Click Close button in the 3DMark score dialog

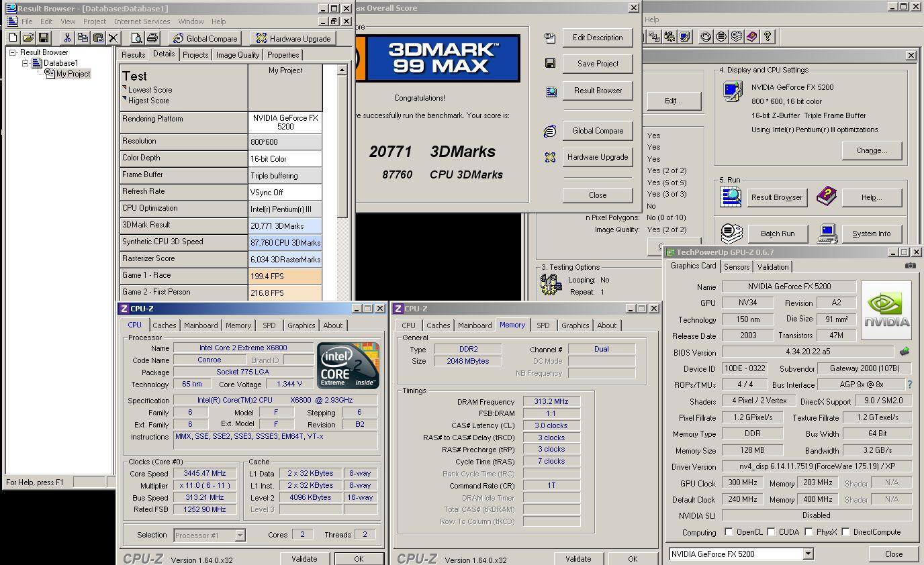click(598, 195)
